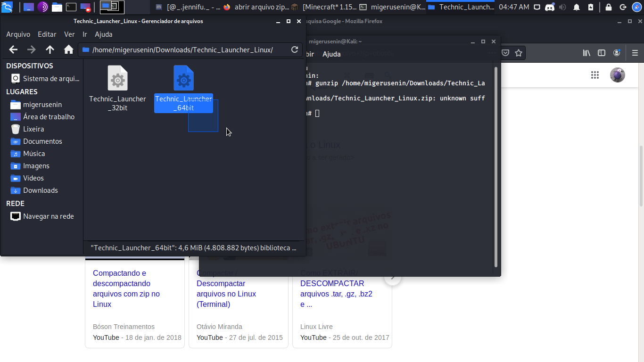This screenshot has height=362, width=644.
Task: Open the panel file manager launcher
Action: [57, 7]
